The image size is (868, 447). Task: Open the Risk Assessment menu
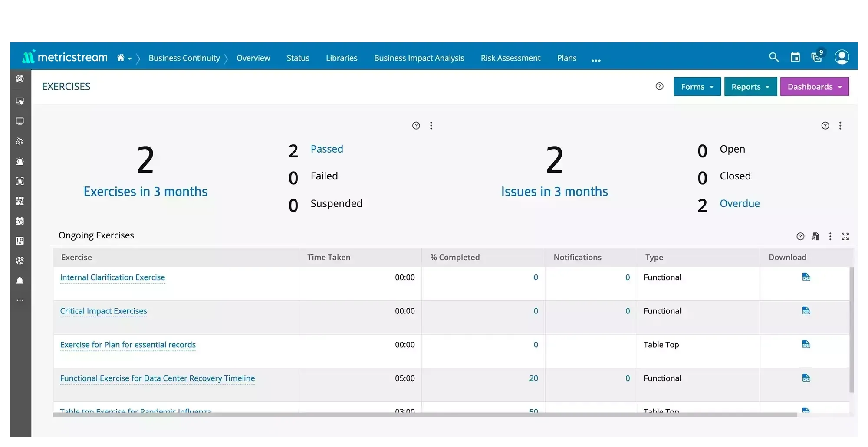click(x=511, y=58)
